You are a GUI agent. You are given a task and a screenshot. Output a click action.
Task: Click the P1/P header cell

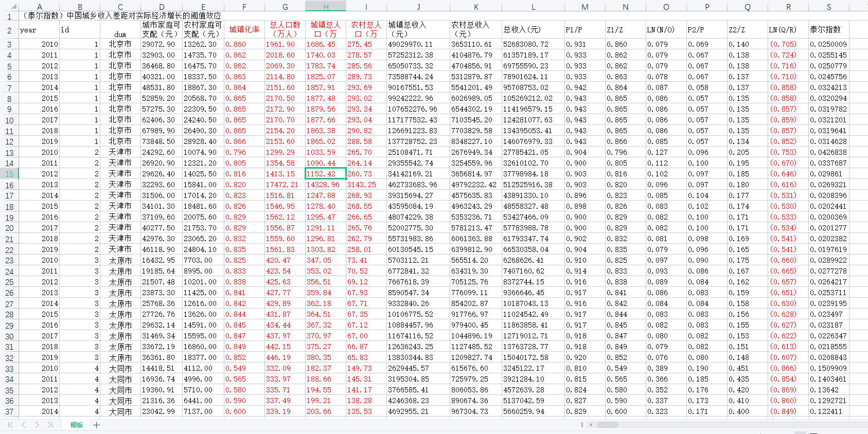pyautogui.click(x=584, y=30)
